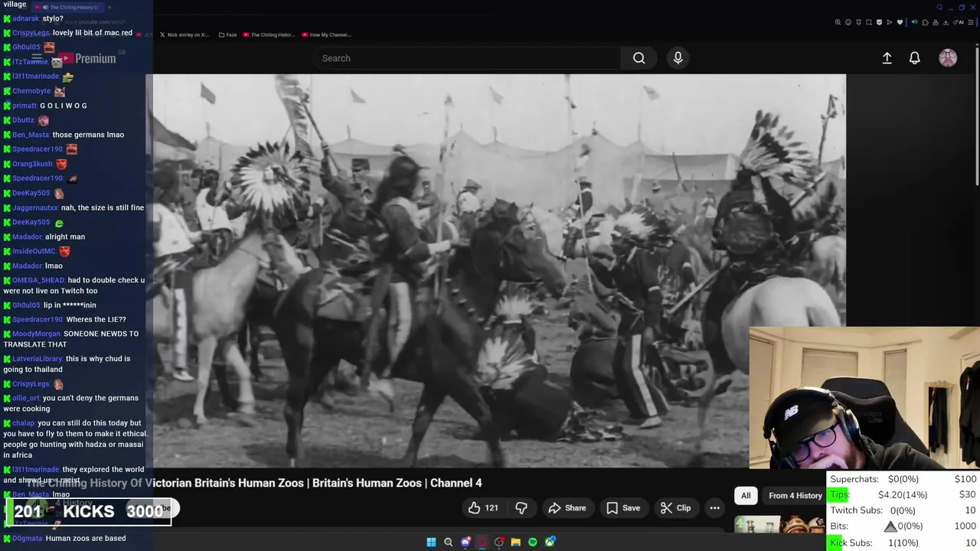Screen dimensions: 980x551
Task: Click chat username D0gmata
Action: click(x=27, y=539)
